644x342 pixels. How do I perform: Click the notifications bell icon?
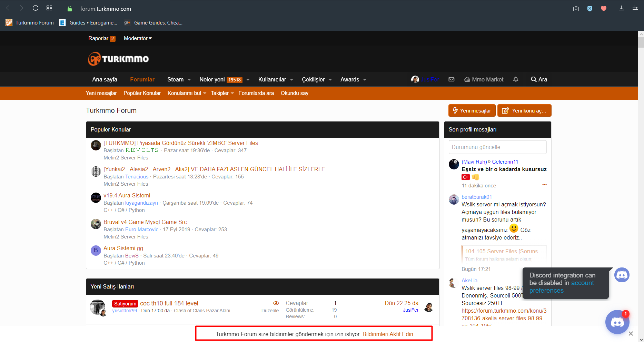(x=515, y=79)
